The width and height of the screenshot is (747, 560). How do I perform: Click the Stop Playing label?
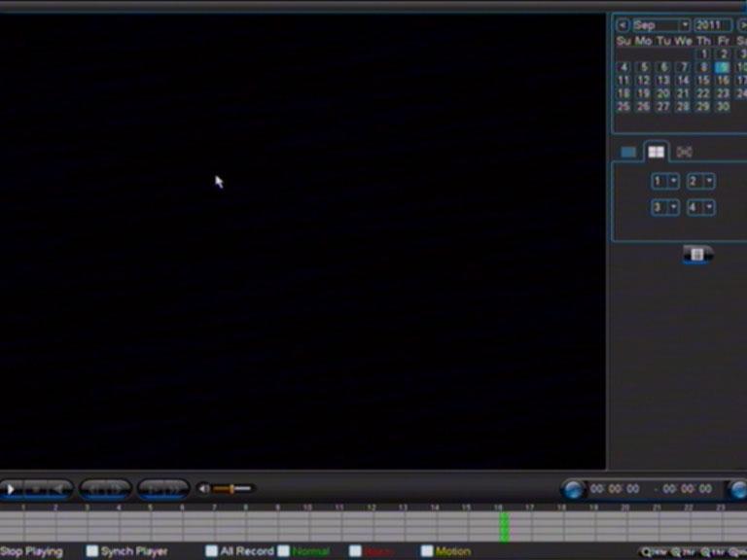pyautogui.click(x=31, y=551)
